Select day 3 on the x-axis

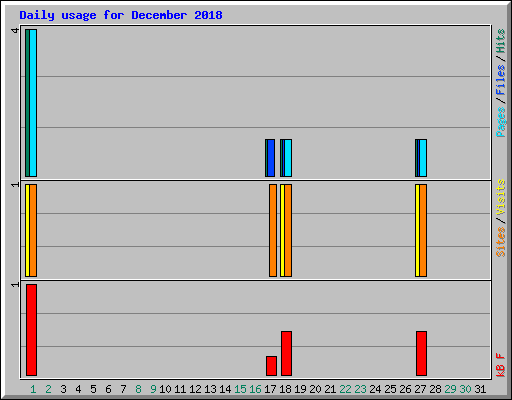(x=63, y=389)
